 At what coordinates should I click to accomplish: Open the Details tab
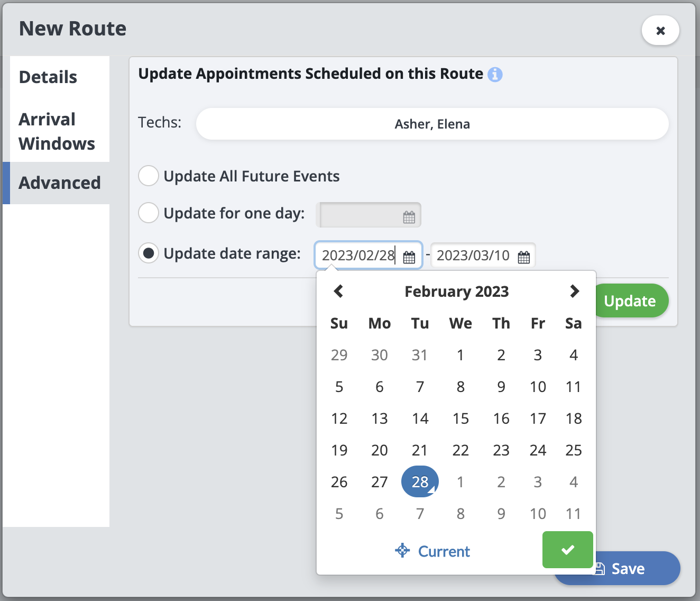coord(48,77)
